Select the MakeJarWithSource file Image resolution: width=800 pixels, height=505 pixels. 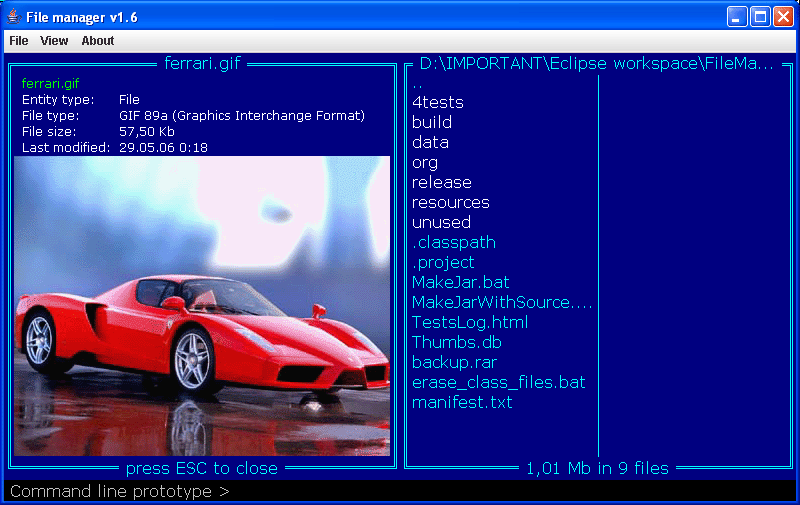(x=502, y=302)
